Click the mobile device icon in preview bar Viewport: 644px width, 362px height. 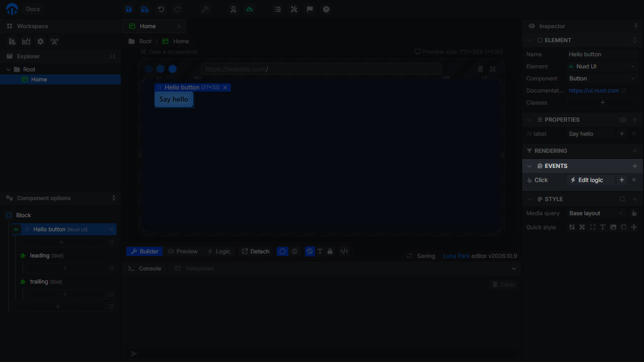[480, 69]
